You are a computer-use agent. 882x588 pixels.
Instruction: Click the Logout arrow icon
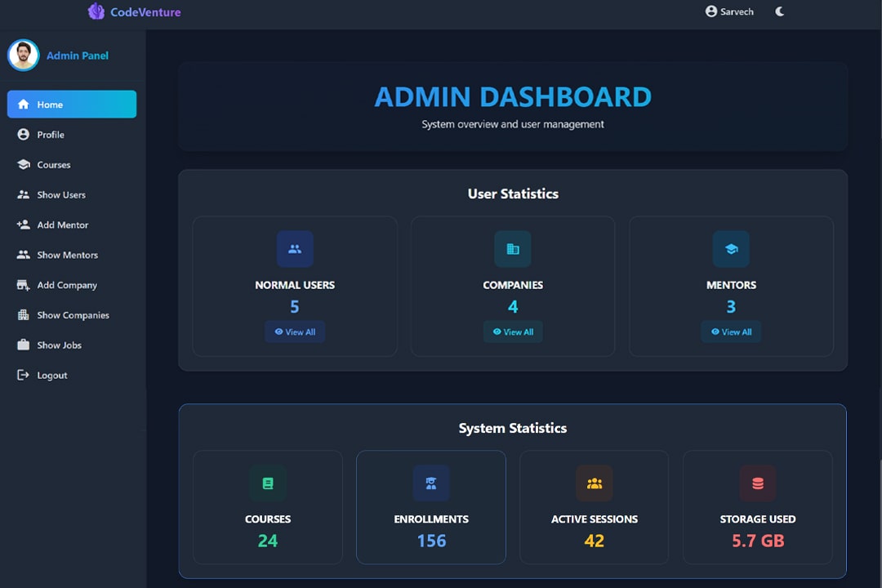point(23,375)
